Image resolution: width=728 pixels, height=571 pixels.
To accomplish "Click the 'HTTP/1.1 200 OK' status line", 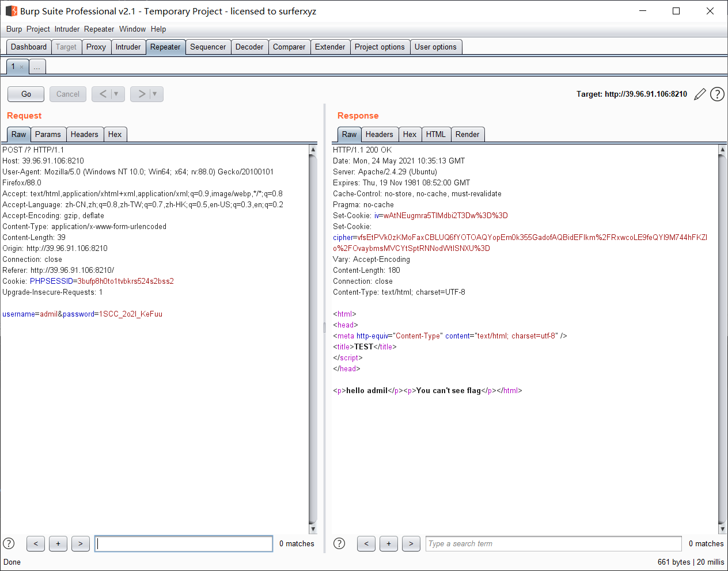I will 362,150.
